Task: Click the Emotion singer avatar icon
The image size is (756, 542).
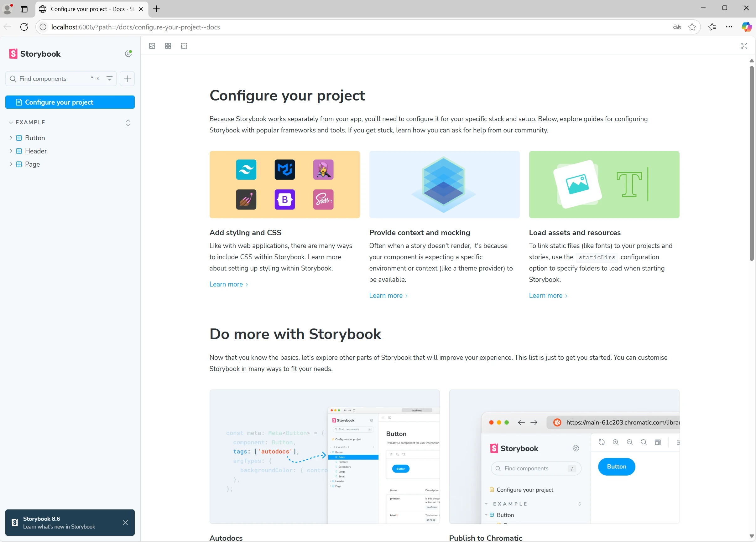Action: point(323,170)
